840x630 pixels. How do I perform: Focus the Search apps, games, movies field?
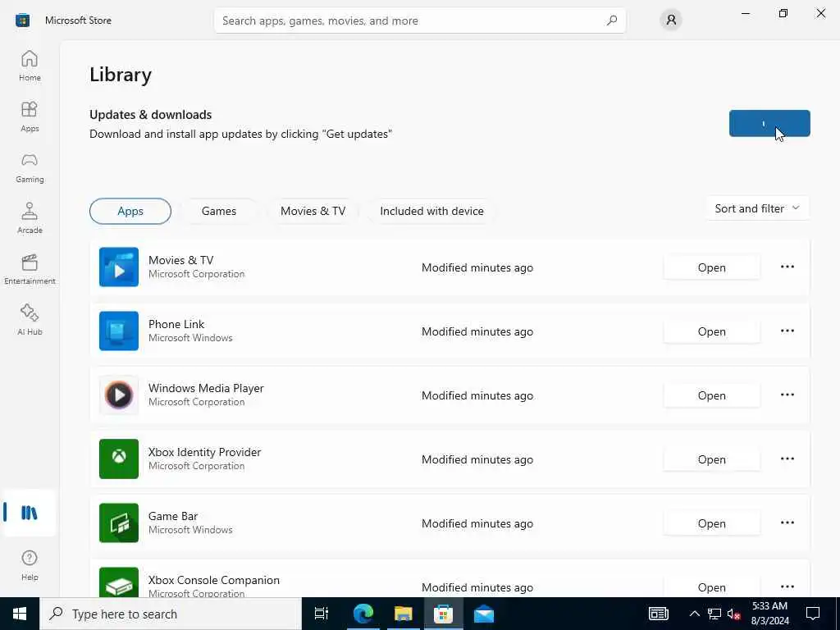click(x=419, y=21)
